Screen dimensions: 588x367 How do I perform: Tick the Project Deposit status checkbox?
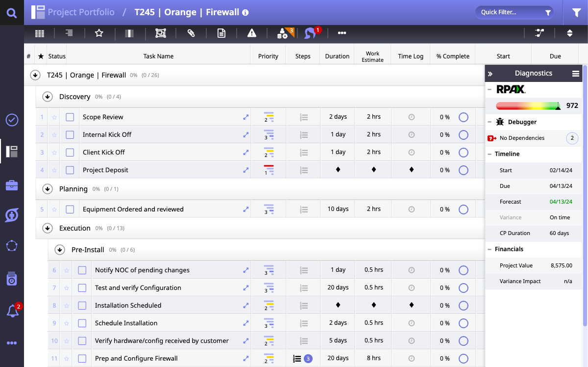70,170
